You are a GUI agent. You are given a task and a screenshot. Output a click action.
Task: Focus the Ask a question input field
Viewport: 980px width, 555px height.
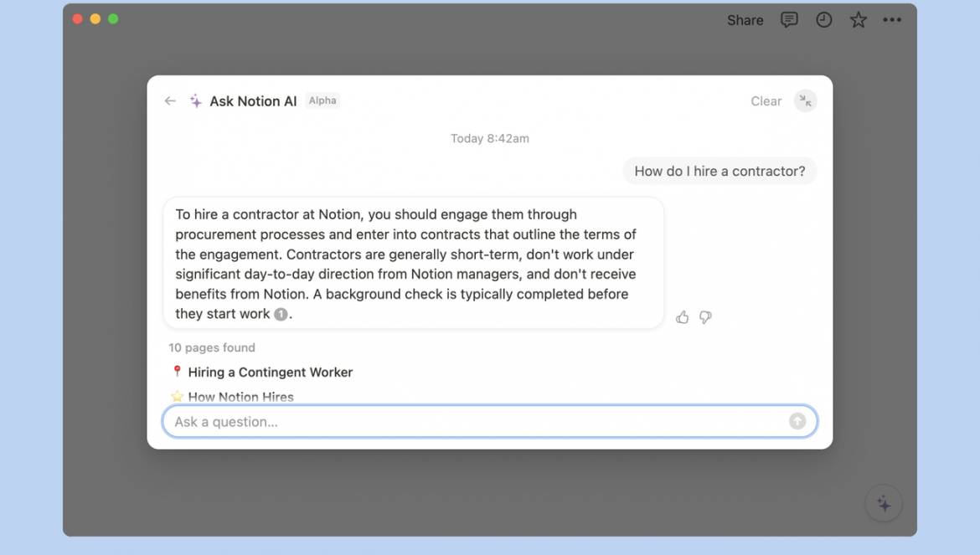(x=489, y=421)
